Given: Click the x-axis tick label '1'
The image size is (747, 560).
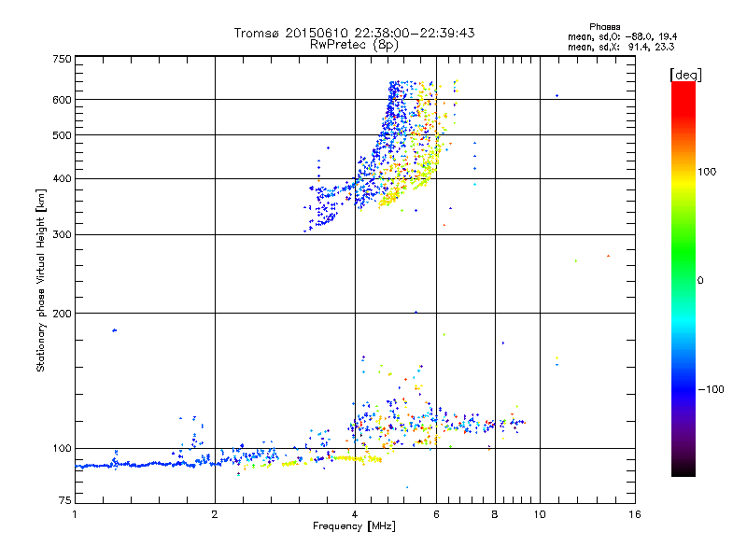Looking at the screenshot, I should pos(75,514).
